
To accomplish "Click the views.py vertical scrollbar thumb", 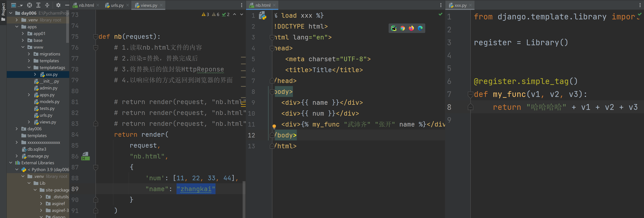I will (244, 199).
